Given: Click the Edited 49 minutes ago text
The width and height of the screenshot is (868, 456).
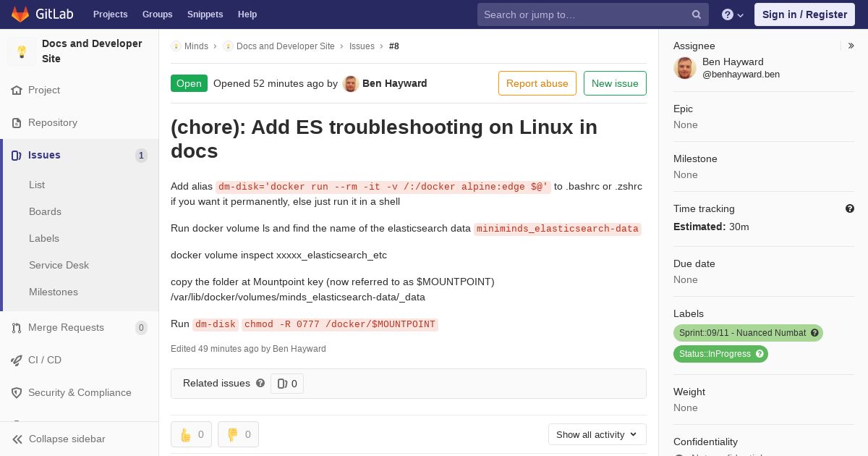Looking at the screenshot, I should [248, 349].
